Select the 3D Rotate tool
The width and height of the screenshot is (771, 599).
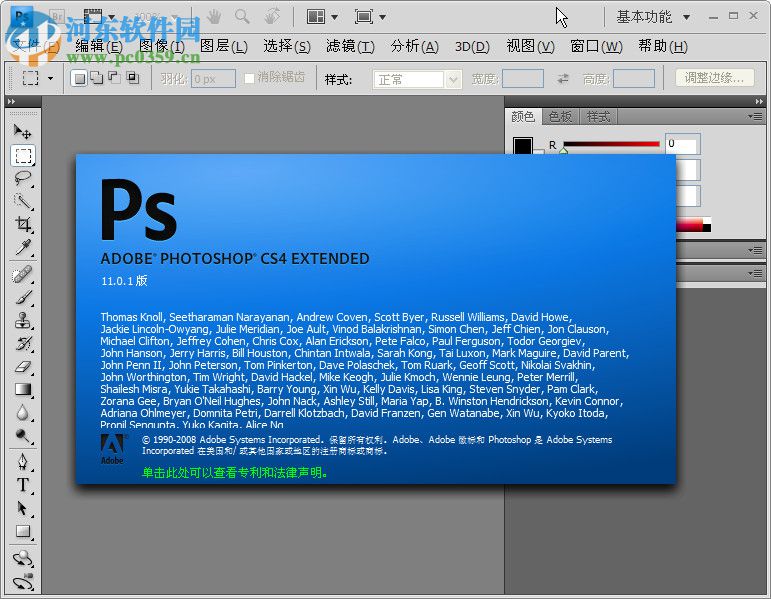pyautogui.click(x=23, y=559)
